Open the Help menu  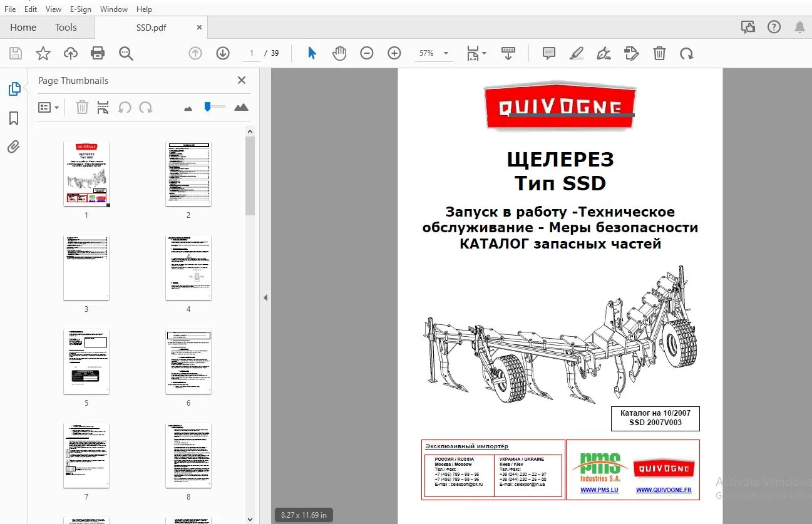pos(144,9)
